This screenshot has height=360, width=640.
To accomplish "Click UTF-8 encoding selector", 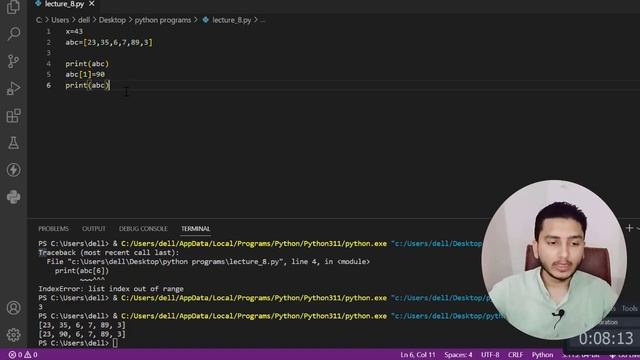I will click(490, 355).
